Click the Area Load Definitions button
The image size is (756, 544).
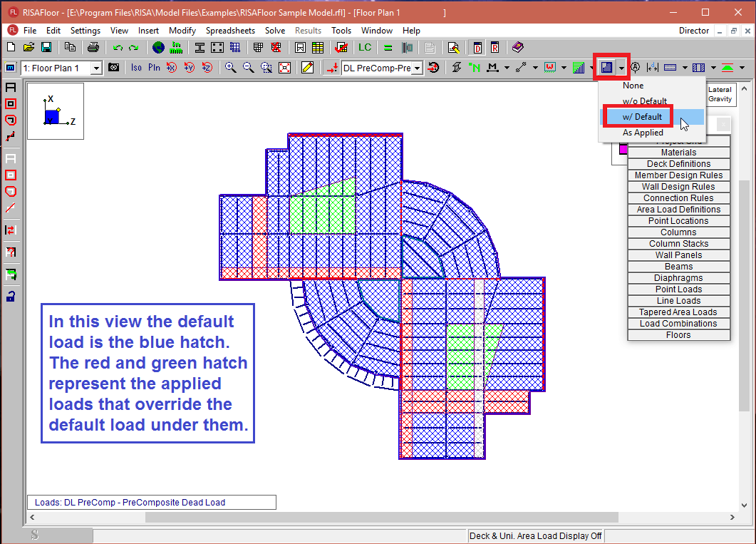click(678, 210)
